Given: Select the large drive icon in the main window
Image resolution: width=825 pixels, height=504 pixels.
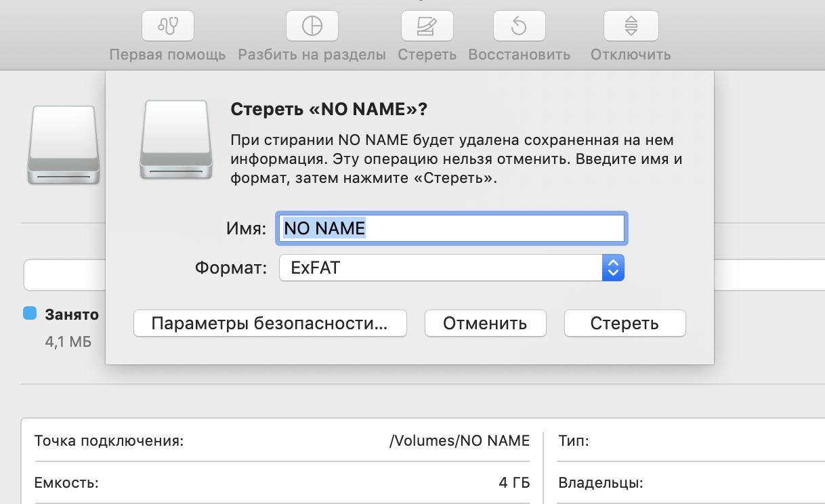Looking at the screenshot, I should click(64, 144).
